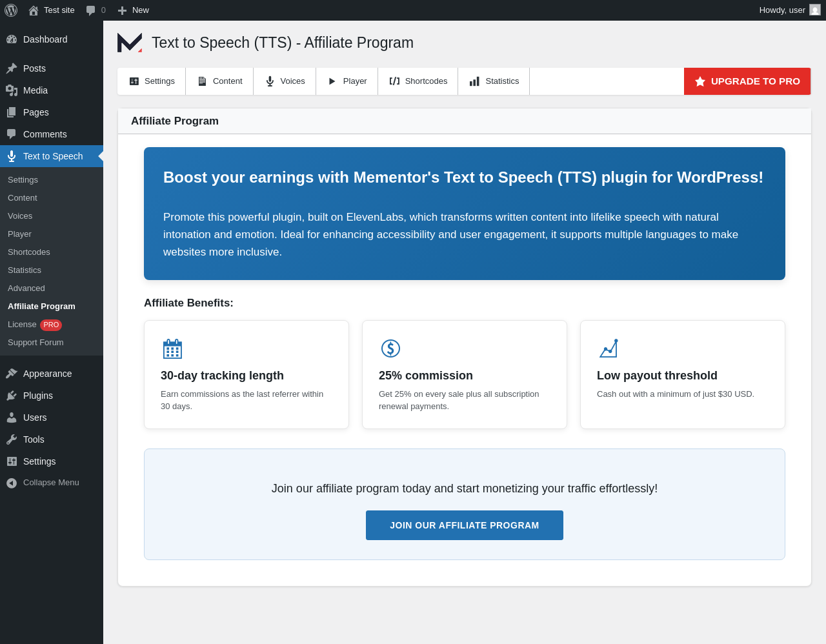Switch to the Voices plugin tab
The height and width of the screenshot is (644, 826).
(x=285, y=81)
